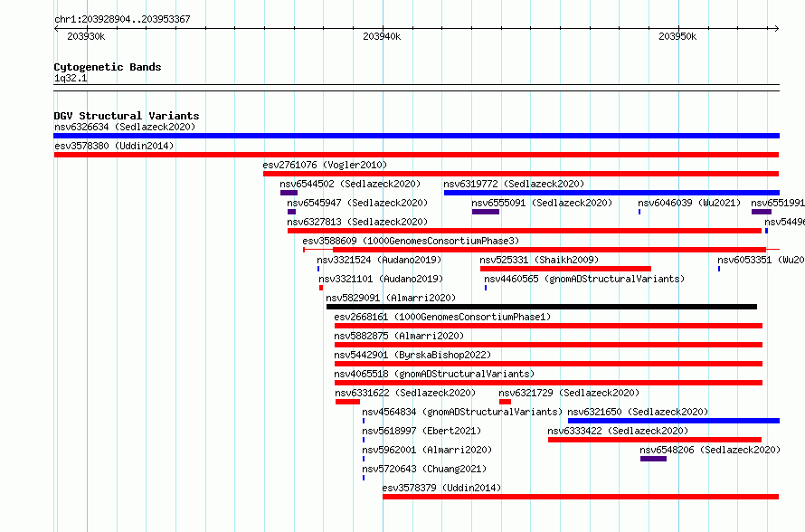Select the blue nsv6326634 variant bar
Image resolution: width=805 pixels, height=532 pixels.
click(x=416, y=136)
